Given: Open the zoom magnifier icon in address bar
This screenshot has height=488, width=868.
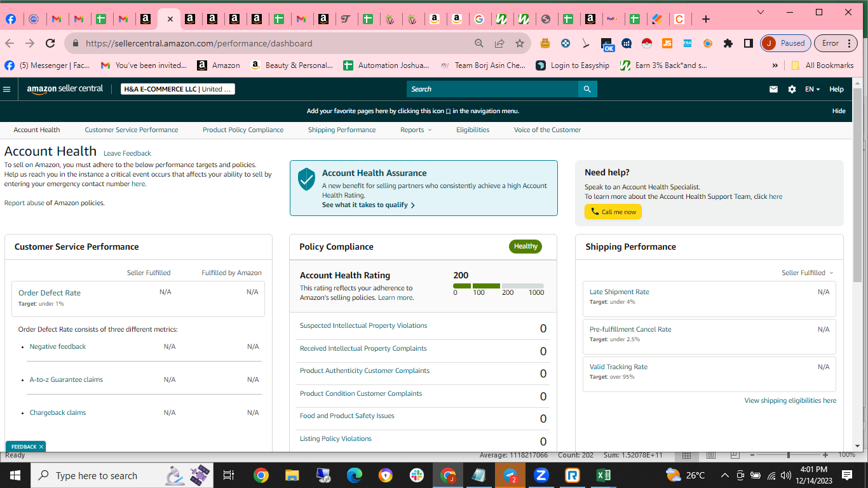Looking at the screenshot, I should coord(479,43).
